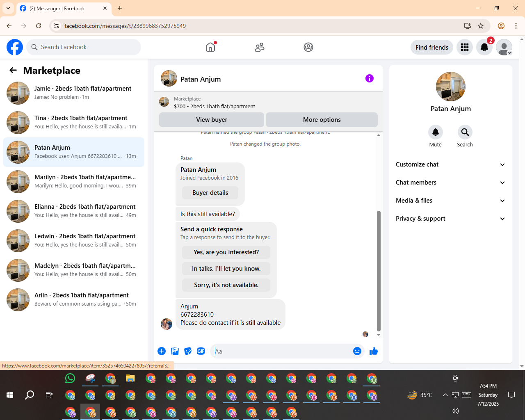
Task: Show hidden system tray icons
Action: (445, 395)
